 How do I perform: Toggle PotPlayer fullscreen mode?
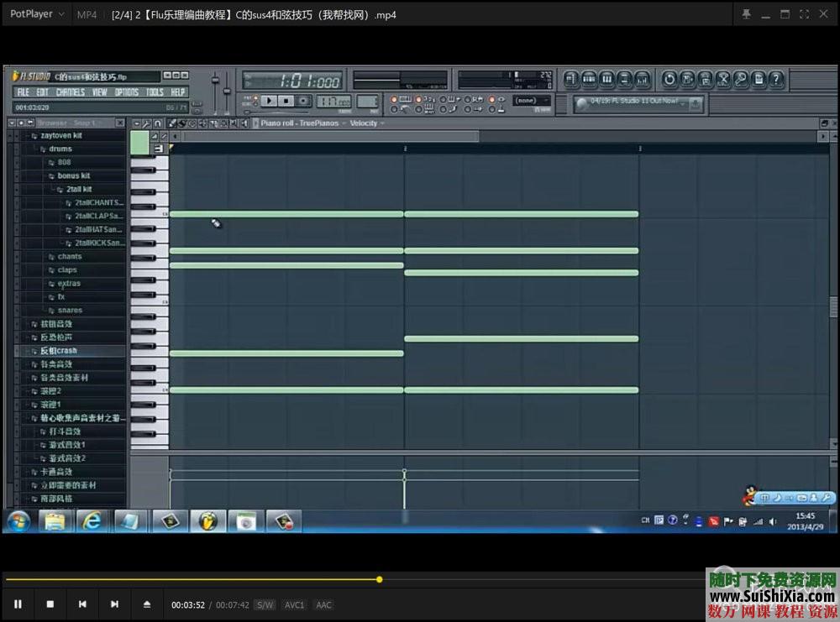[x=804, y=14]
